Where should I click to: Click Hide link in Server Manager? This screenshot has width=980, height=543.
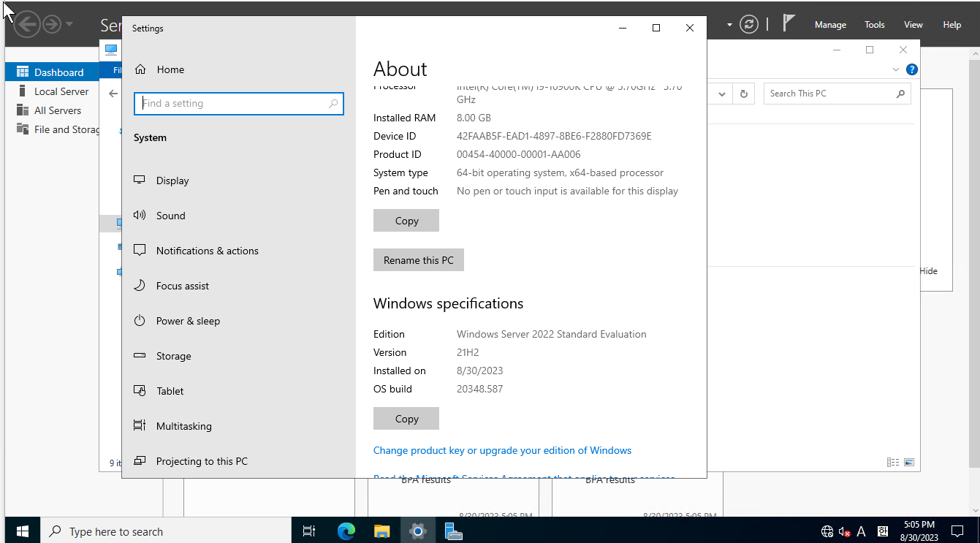point(929,271)
